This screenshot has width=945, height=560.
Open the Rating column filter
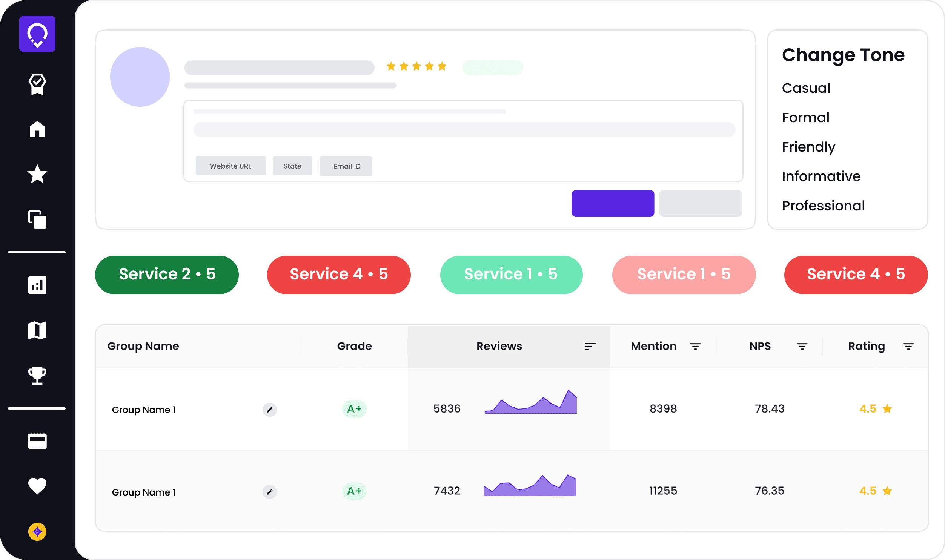coord(908,346)
